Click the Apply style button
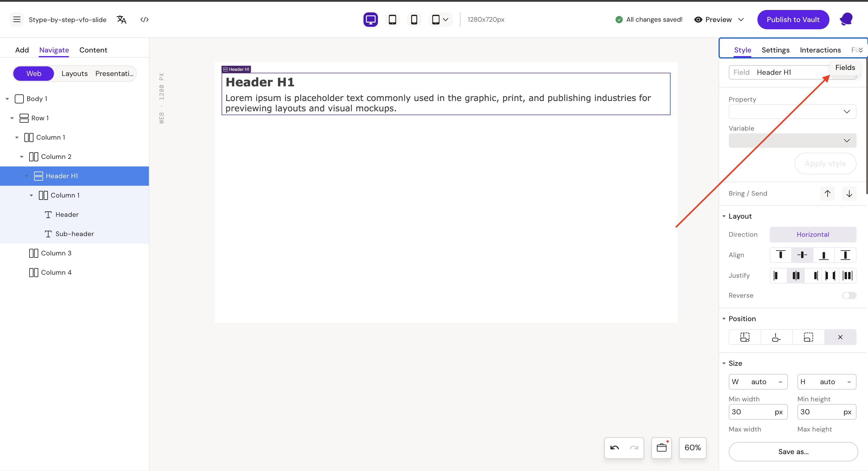The width and height of the screenshot is (868, 471). point(825,163)
